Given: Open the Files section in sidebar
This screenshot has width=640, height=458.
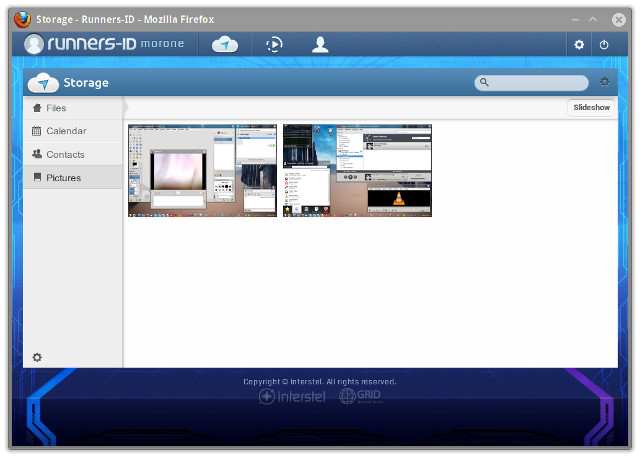Looking at the screenshot, I should (56, 108).
